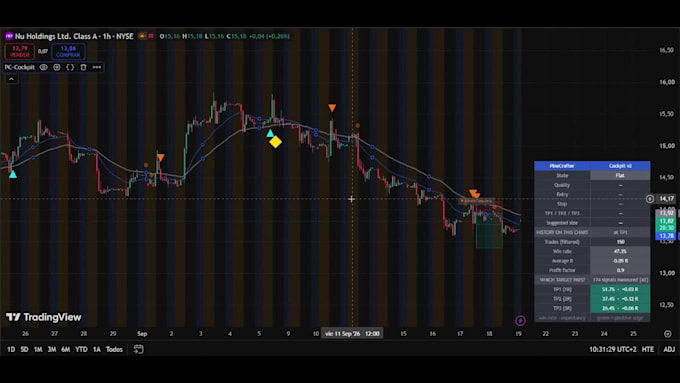
Task: Click the 'Win rate' row label
Action: click(562, 251)
